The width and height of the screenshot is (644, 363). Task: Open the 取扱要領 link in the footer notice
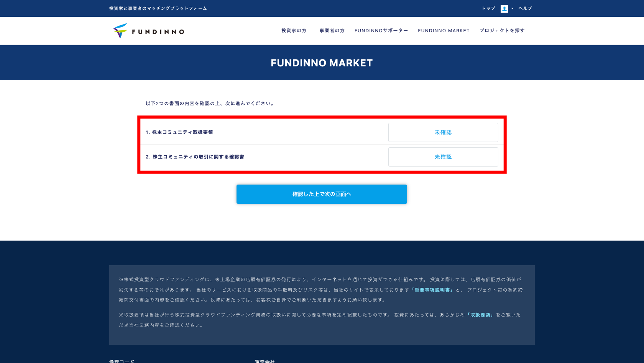tap(480, 315)
